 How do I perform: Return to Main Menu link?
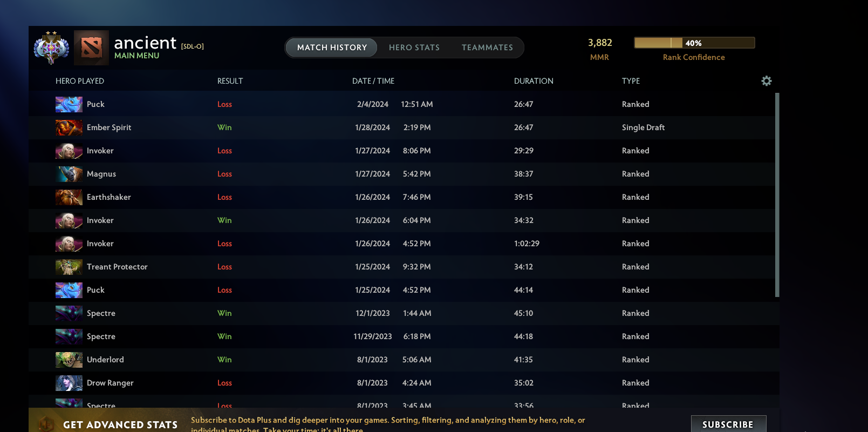click(x=136, y=56)
